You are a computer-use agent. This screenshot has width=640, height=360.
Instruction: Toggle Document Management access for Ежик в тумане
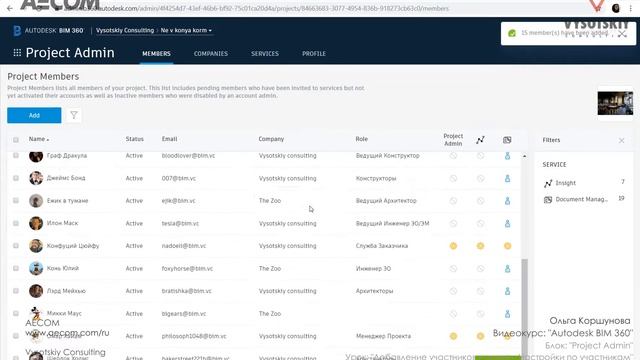pos(507,201)
